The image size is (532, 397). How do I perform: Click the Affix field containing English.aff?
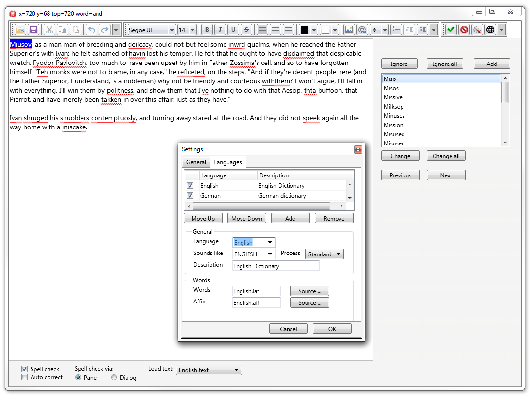257,302
